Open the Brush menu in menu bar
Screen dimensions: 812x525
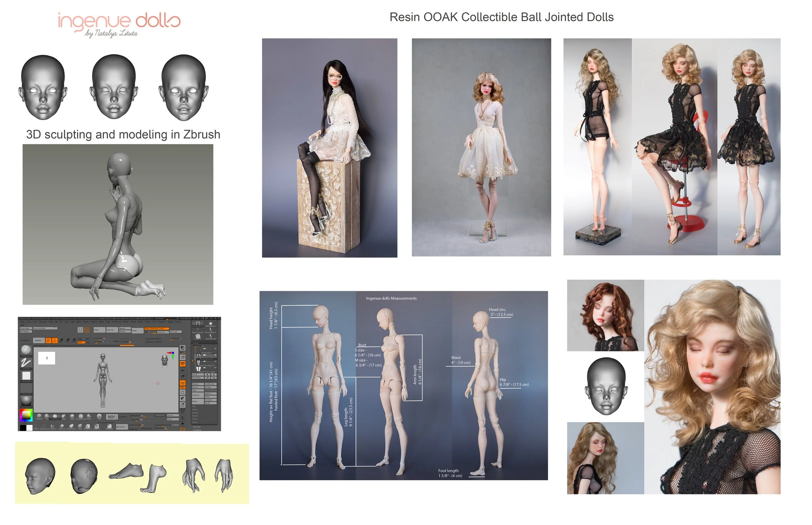[29, 322]
